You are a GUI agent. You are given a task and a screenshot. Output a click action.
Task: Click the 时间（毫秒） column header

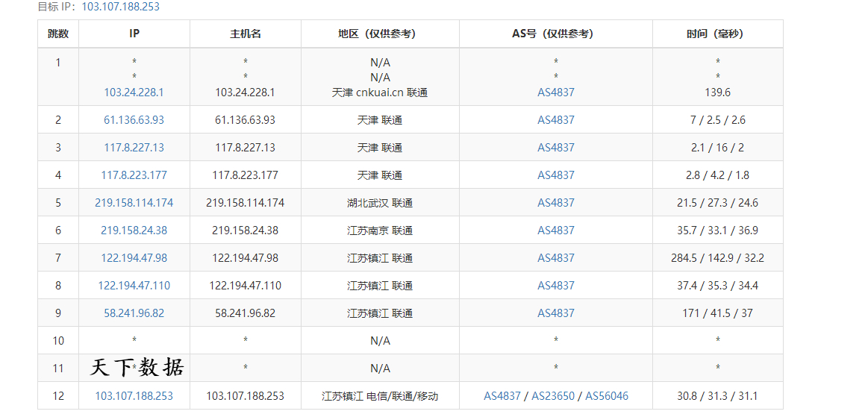click(x=717, y=34)
